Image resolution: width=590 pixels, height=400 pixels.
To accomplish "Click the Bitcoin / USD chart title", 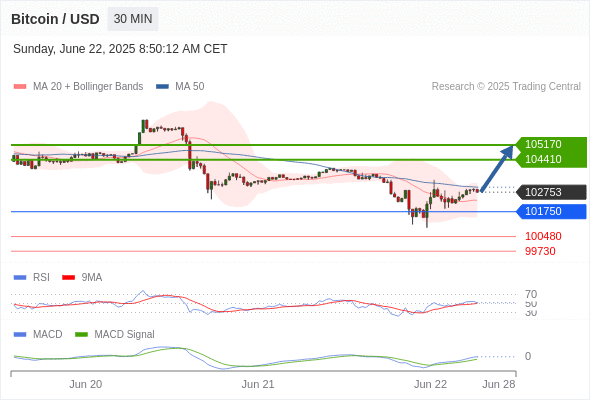I will (55, 19).
